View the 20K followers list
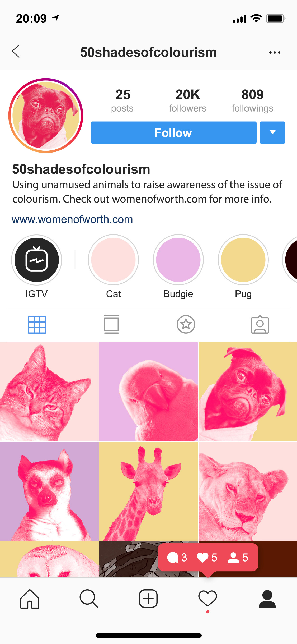 [x=188, y=101]
